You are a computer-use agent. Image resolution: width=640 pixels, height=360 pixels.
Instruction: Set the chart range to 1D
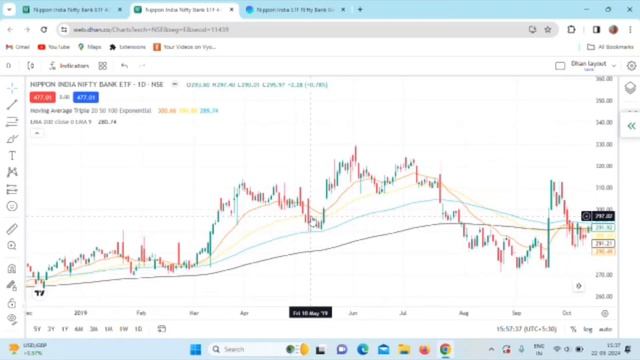(138, 329)
